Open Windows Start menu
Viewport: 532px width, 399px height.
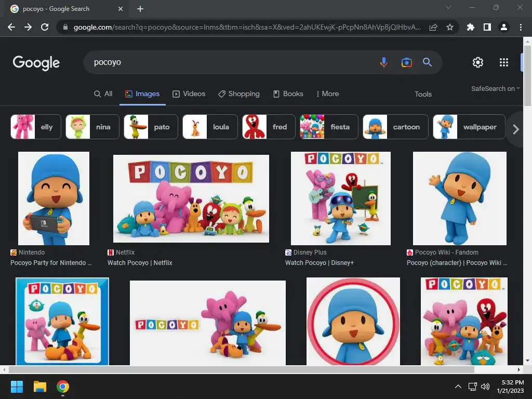pos(17,387)
